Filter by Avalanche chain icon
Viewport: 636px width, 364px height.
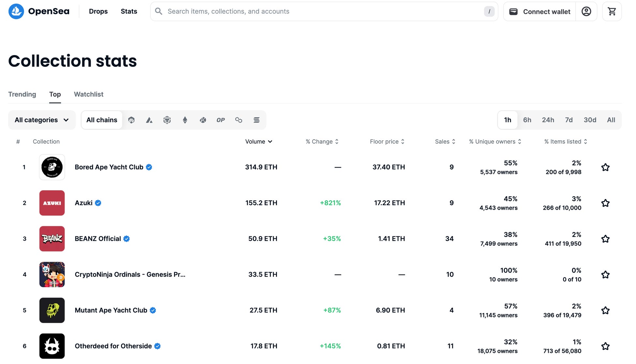(x=149, y=120)
